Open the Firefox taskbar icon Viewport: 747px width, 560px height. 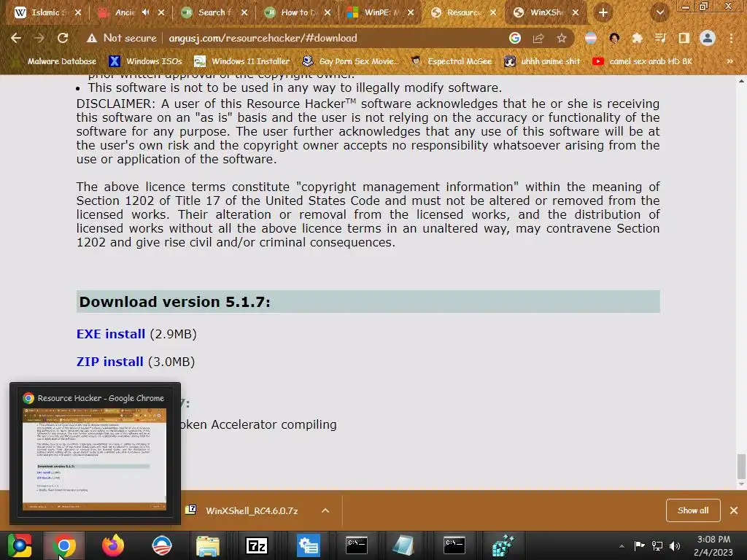point(113,545)
